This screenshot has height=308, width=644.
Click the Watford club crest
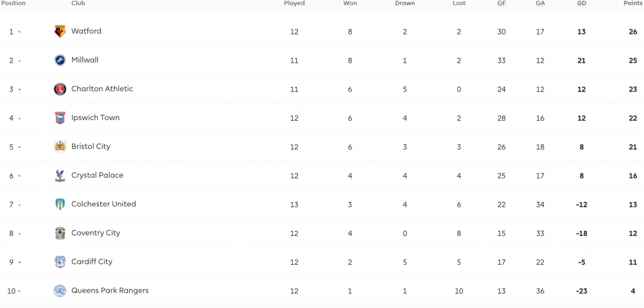[60, 31]
